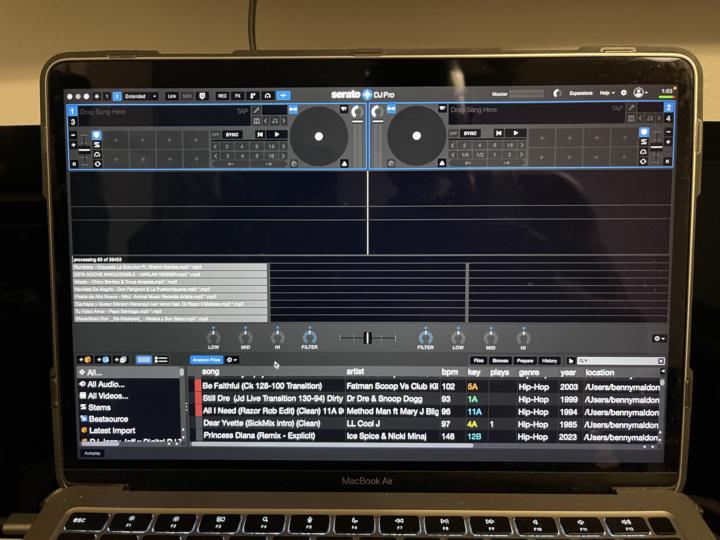This screenshot has height=540, width=720.
Task: Open the Prepare panel tab
Action: 525,361
